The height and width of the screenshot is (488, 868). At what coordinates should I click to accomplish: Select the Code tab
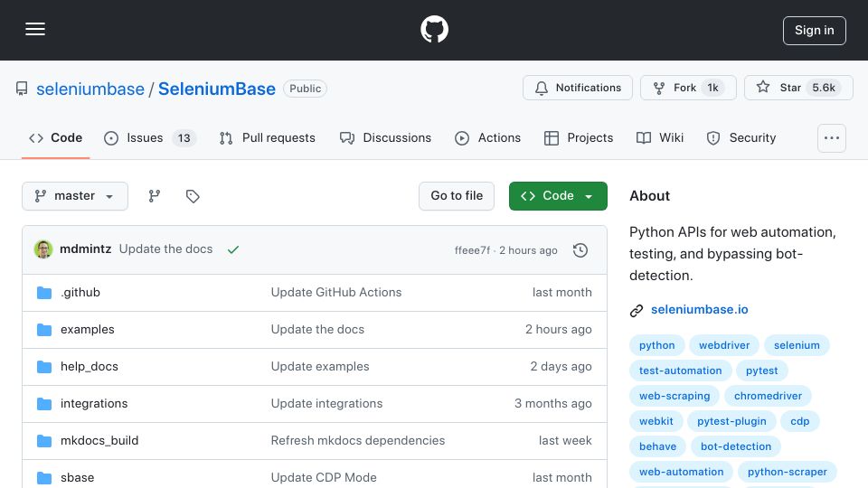[55, 137]
